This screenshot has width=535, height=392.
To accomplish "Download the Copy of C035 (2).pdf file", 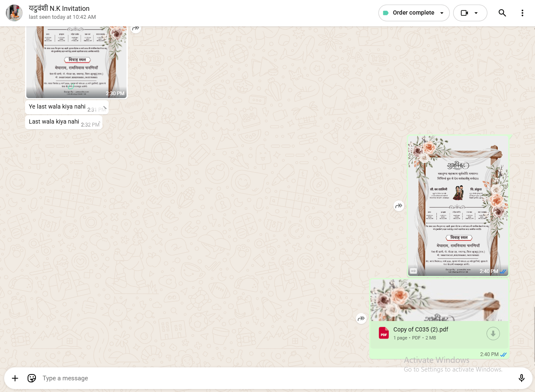I will pyautogui.click(x=493, y=334).
